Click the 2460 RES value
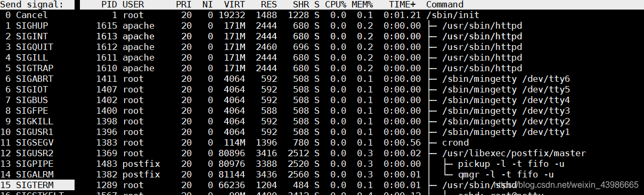 click(266, 47)
